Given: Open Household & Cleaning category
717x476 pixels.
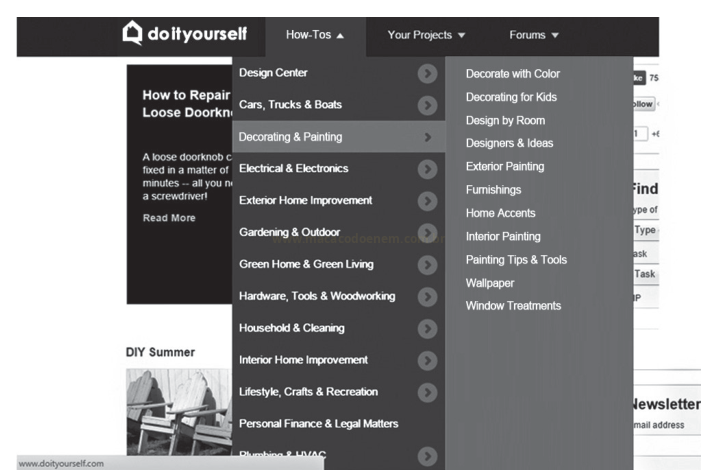Looking at the screenshot, I should pos(291,328).
